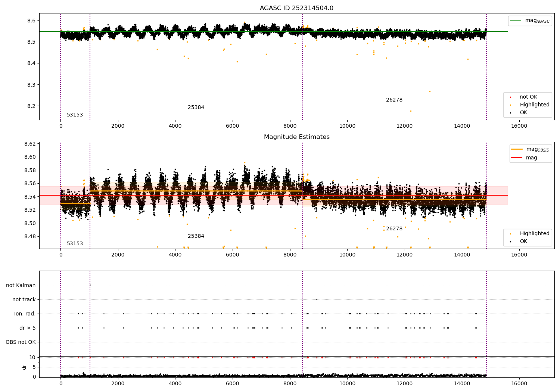Click the '8.48' y-axis tick of the middle plot
Screen dimensions: 560x392
tap(30, 237)
